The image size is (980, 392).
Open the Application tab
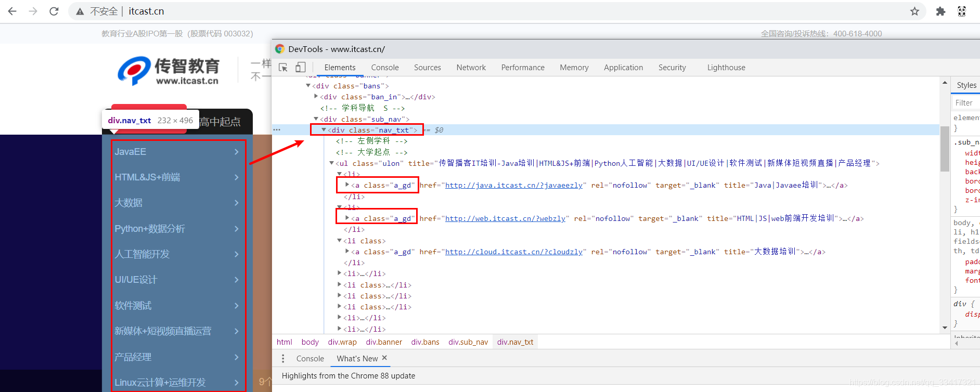click(623, 68)
